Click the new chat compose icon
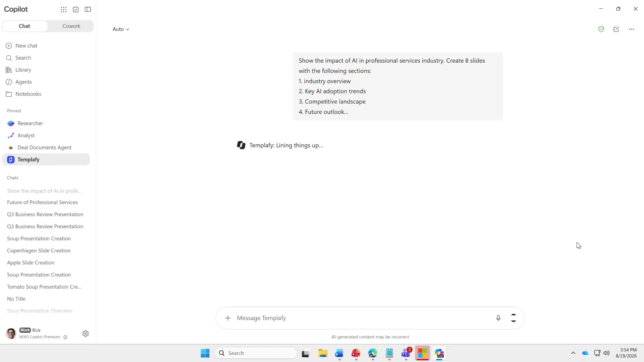The height and width of the screenshot is (362, 644). pyautogui.click(x=616, y=29)
